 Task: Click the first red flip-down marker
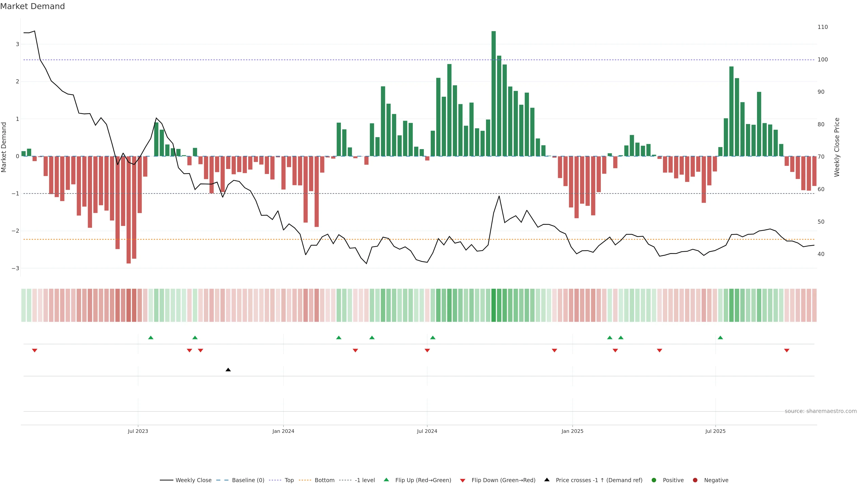coord(34,351)
